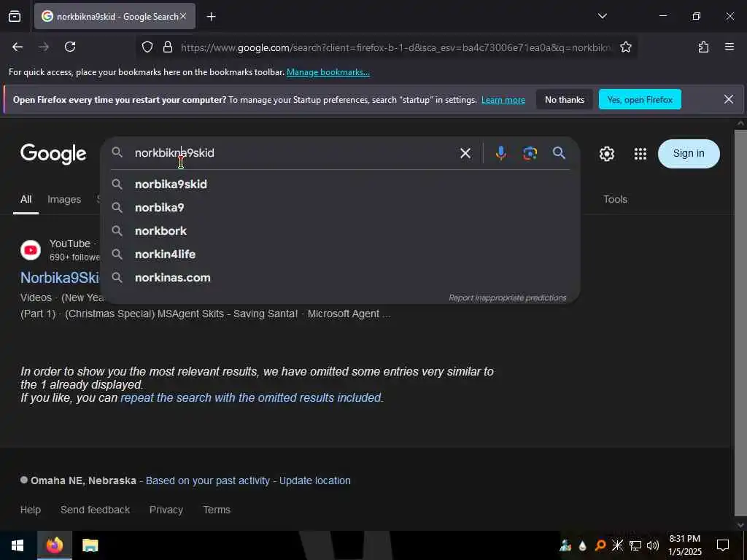Clear the search query with X

465,153
